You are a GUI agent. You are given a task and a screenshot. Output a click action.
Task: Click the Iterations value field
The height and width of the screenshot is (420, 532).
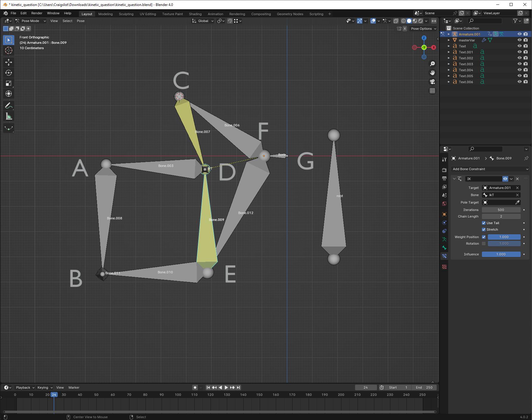pyautogui.click(x=501, y=210)
